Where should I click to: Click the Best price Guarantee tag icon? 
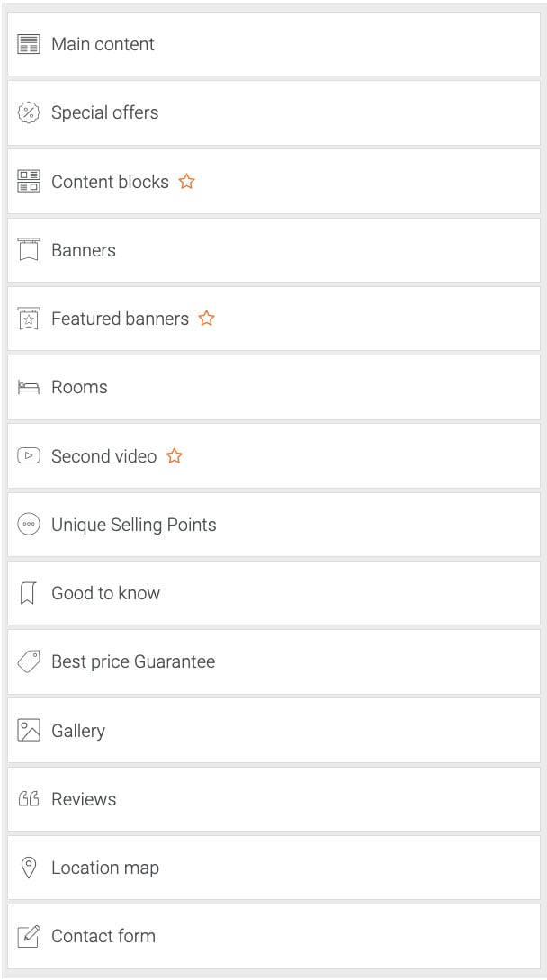(x=29, y=662)
